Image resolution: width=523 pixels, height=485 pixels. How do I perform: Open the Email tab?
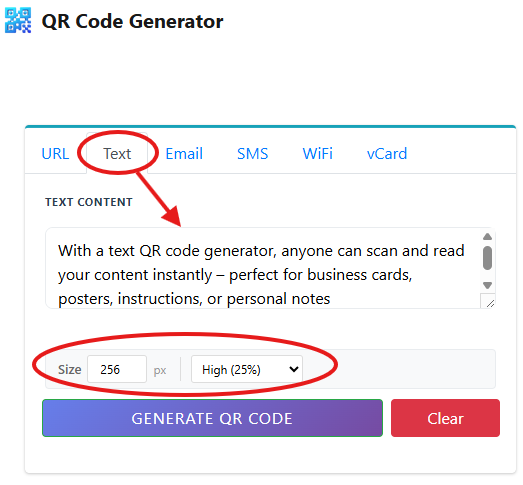(184, 154)
